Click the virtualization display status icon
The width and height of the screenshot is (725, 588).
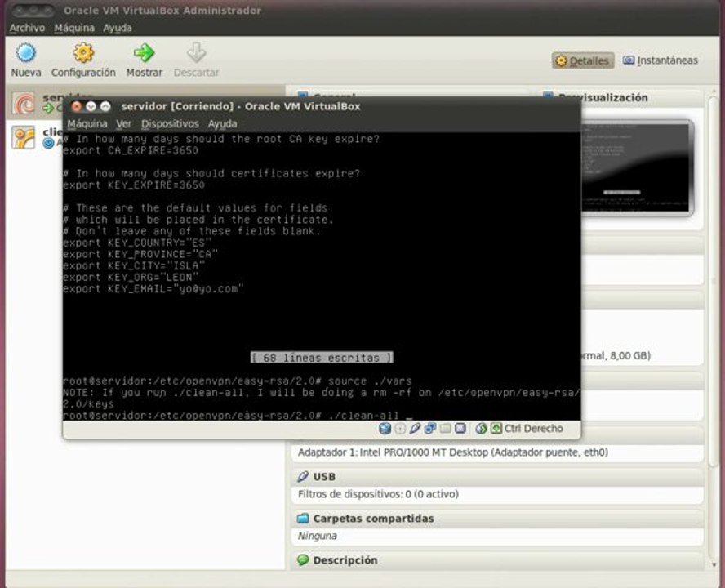pyautogui.click(x=460, y=429)
